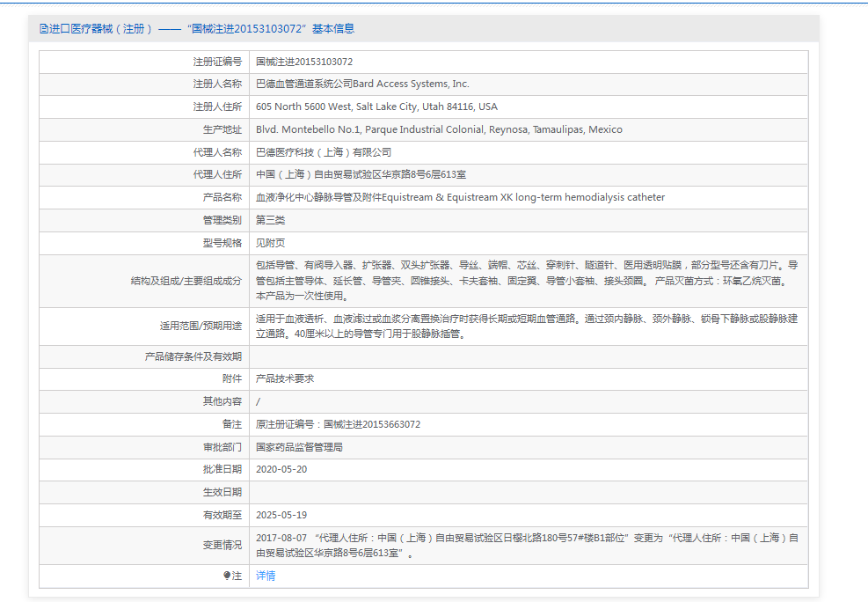Click the expiry date 2025-05-19

[x=281, y=515]
